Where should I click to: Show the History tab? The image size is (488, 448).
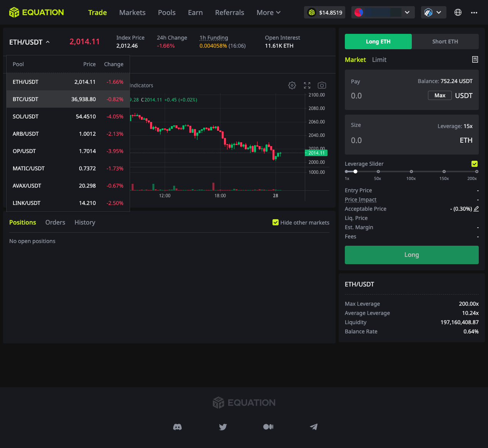(85, 222)
